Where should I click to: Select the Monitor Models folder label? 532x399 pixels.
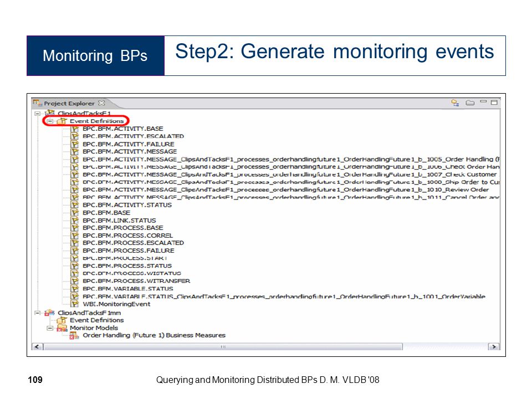coord(94,328)
